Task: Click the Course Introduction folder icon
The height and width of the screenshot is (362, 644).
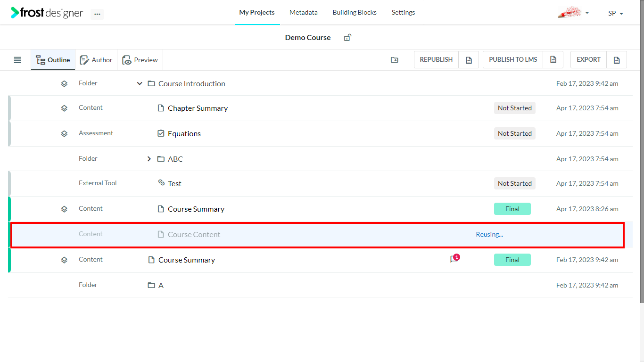Action: tap(151, 83)
